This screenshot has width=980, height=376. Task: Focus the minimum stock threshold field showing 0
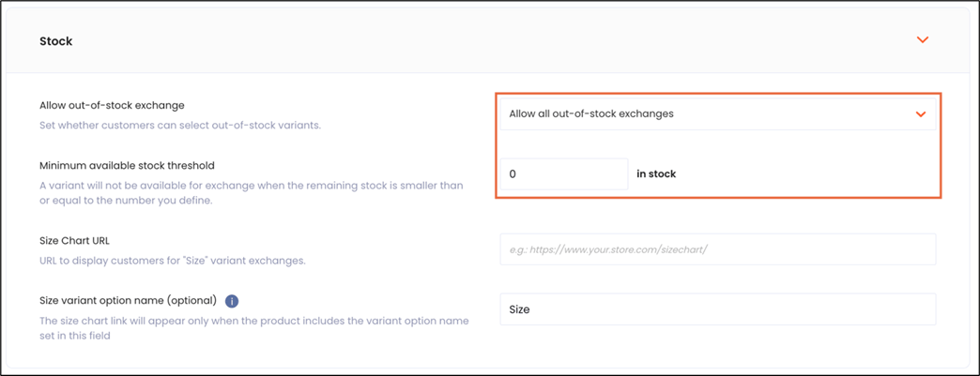564,174
